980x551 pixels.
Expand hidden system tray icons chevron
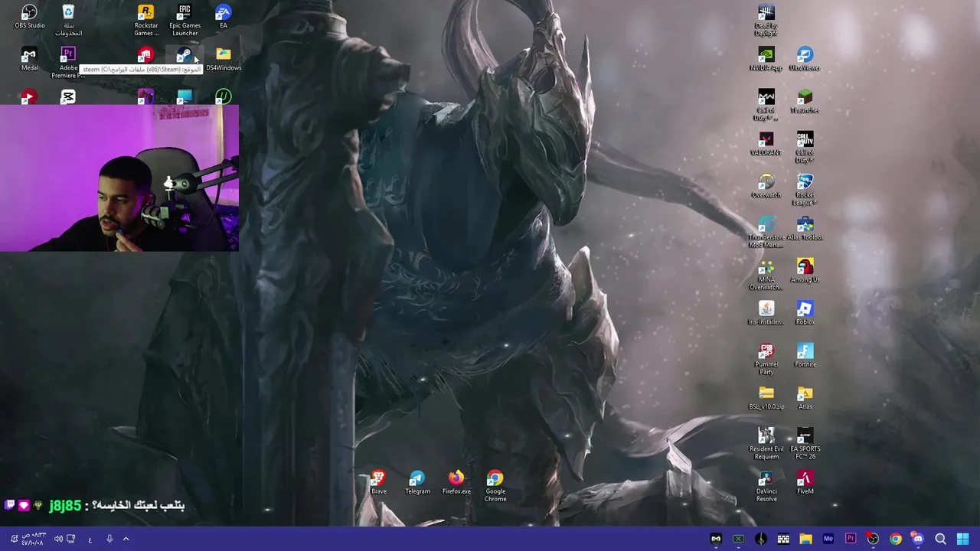pyautogui.click(x=126, y=539)
